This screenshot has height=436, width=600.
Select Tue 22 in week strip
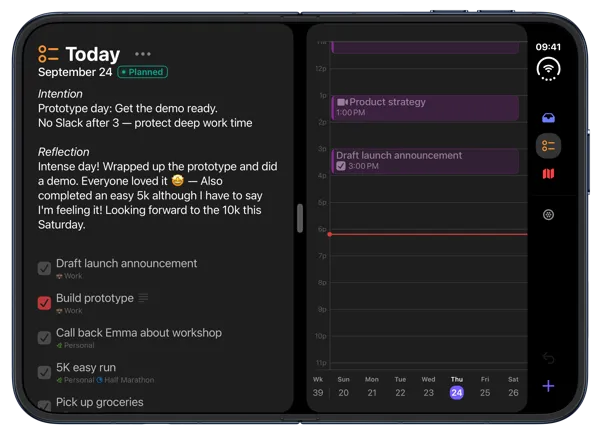400,387
